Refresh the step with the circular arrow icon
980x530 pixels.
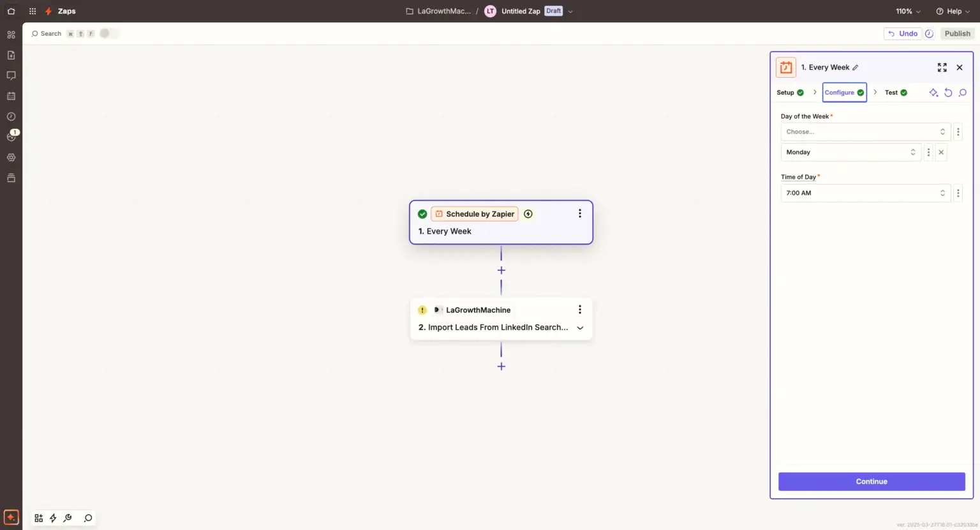point(948,93)
